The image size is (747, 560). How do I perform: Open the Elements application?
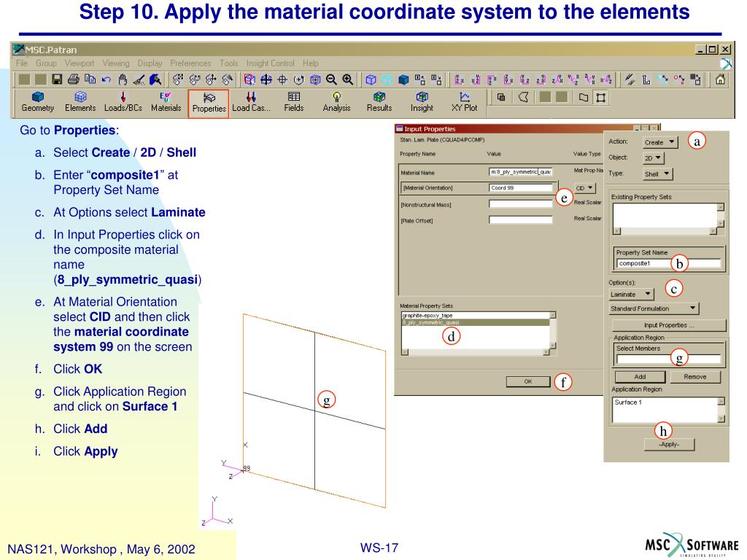(x=80, y=102)
